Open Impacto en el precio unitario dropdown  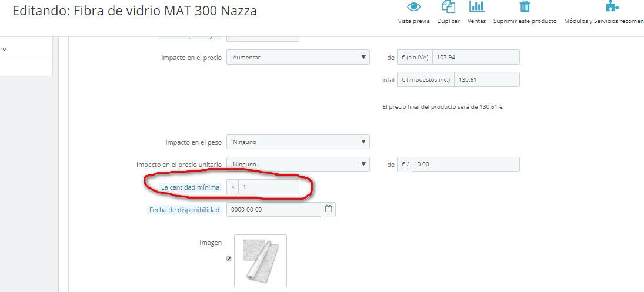coord(298,165)
